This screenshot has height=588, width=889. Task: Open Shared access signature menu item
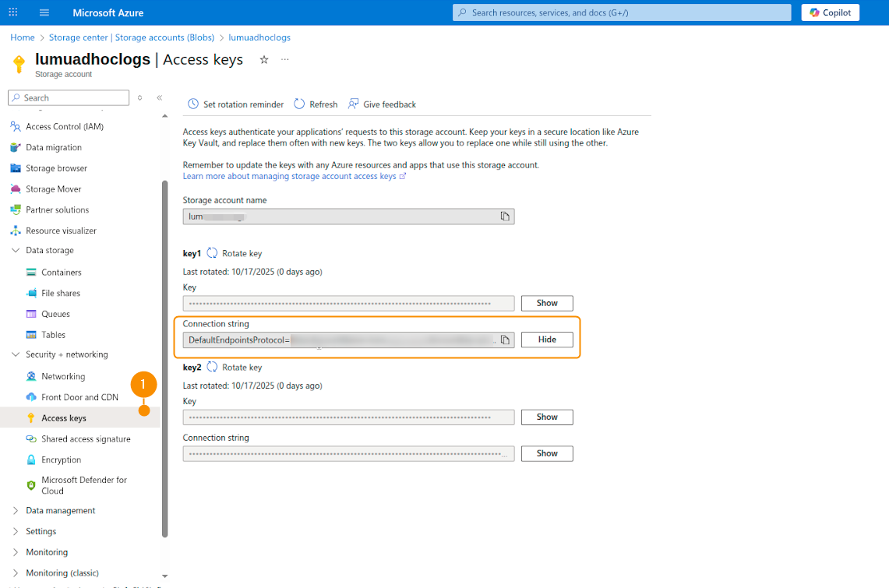coord(86,439)
